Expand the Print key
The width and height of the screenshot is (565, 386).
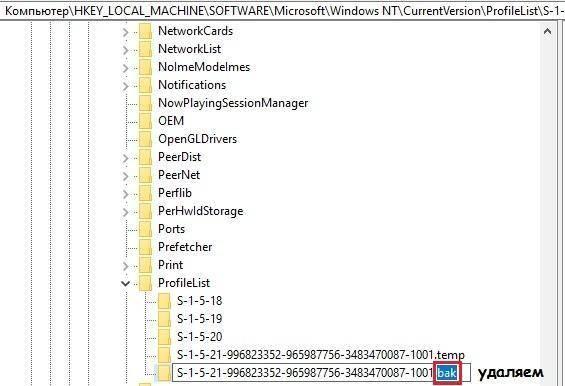(x=125, y=266)
